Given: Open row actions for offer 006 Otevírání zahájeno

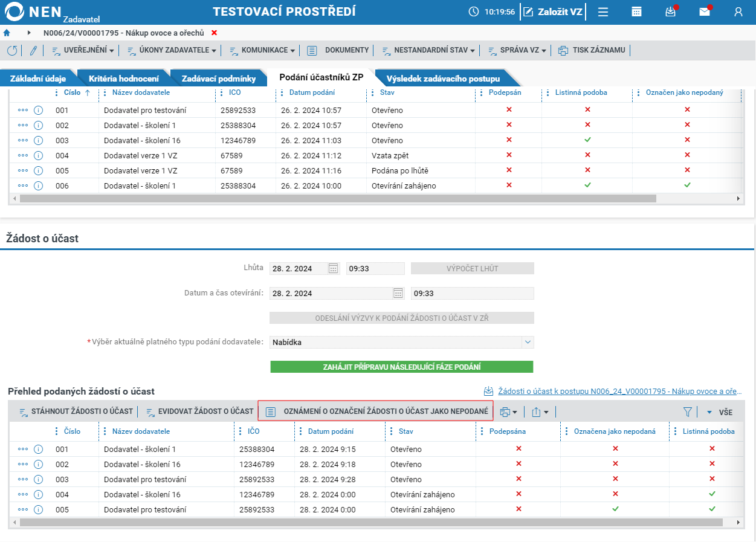Looking at the screenshot, I should 23,186.
